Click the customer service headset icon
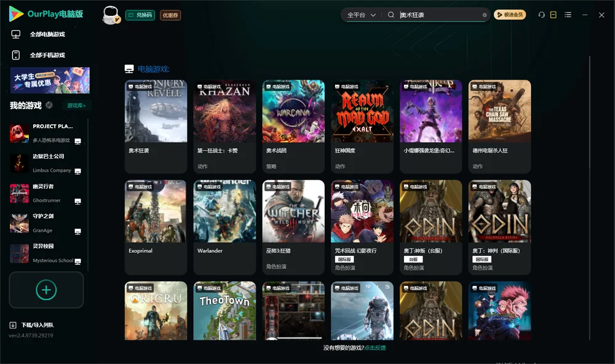 coord(541,15)
